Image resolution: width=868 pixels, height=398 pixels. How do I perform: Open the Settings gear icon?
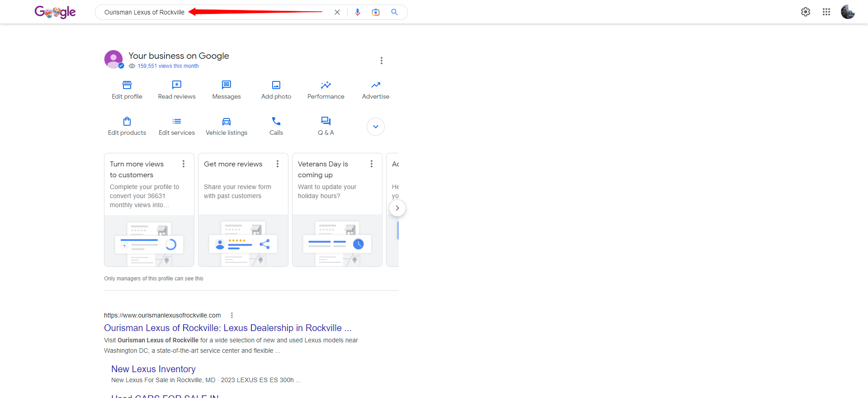point(806,12)
